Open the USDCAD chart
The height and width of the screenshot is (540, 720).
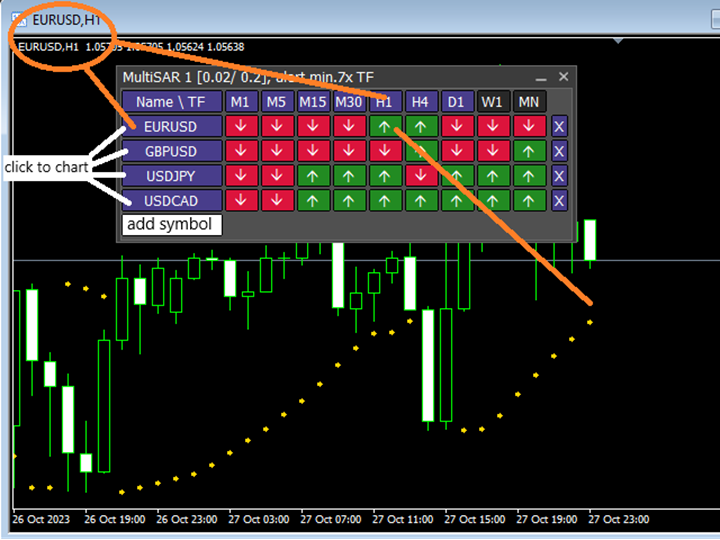tap(170, 200)
